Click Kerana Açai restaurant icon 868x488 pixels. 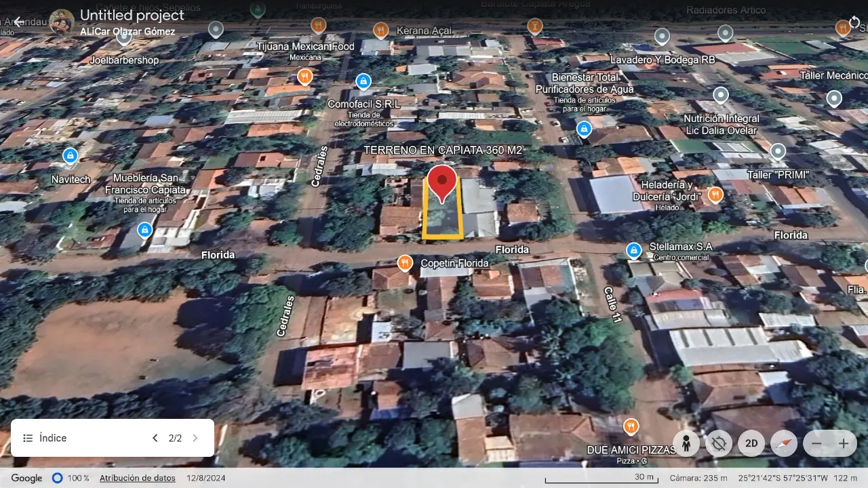coord(381,30)
